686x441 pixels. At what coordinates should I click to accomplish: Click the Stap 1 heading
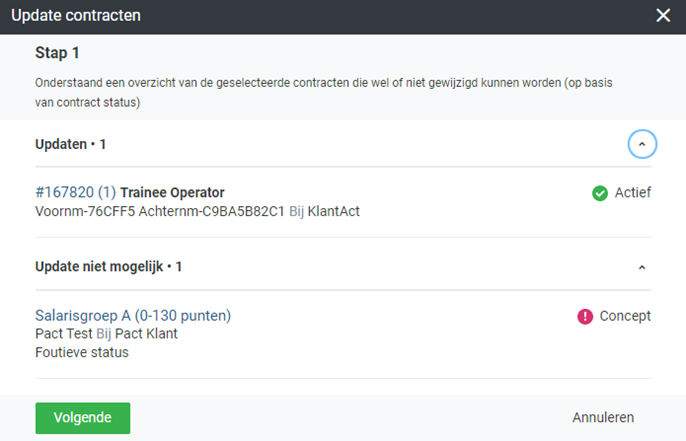pyautogui.click(x=57, y=53)
